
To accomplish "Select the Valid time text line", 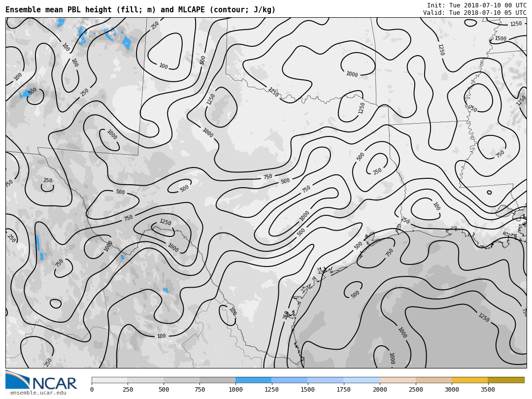I will (474, 13).
